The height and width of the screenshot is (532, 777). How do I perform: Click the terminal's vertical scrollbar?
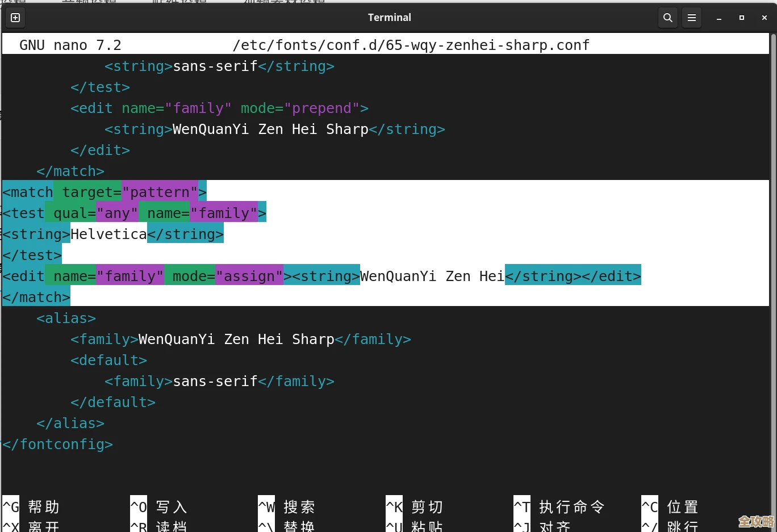pyautogui.click(x=773, y=227)
